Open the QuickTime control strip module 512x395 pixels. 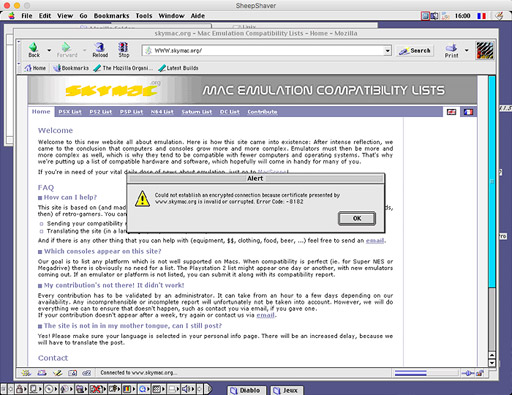[x=145, y=389]
